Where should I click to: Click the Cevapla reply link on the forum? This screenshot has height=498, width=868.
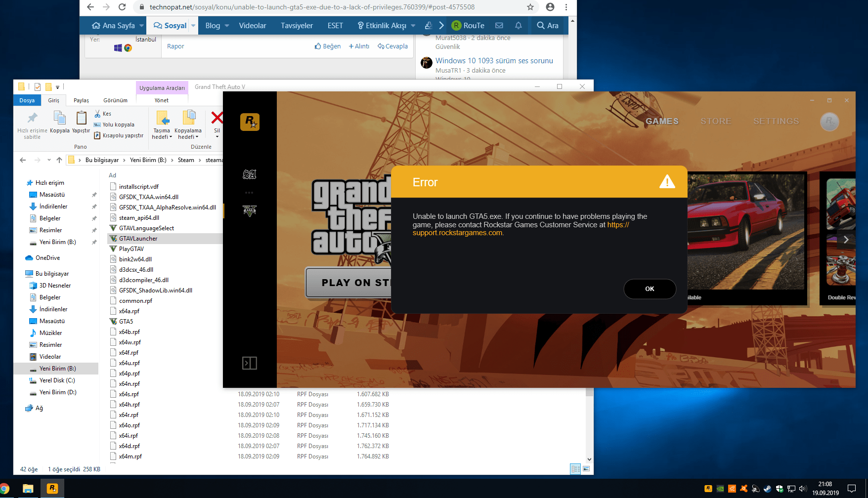[x=393, y=46]
